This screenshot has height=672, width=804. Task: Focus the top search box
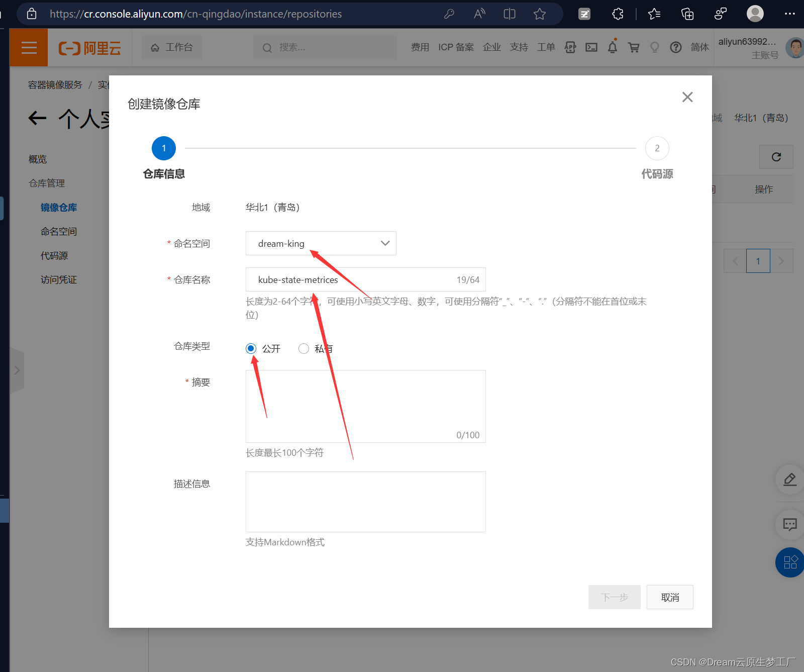coord(325,47)
